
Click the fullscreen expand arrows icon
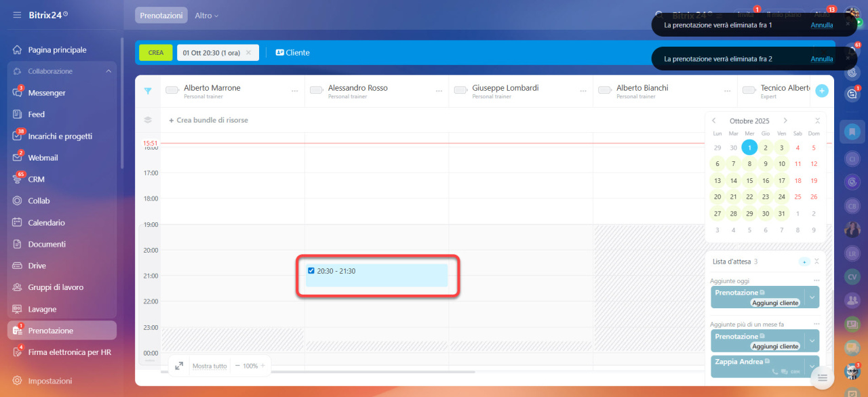point(179,366)
